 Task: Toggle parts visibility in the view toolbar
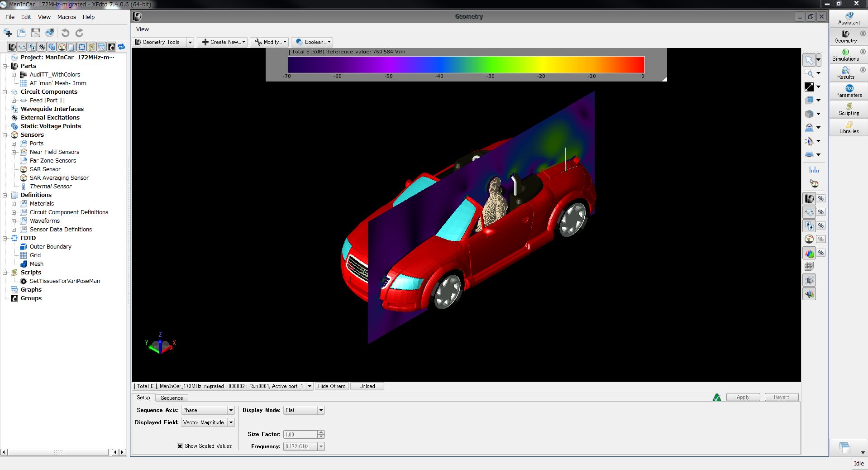click(x=809, y=198)
